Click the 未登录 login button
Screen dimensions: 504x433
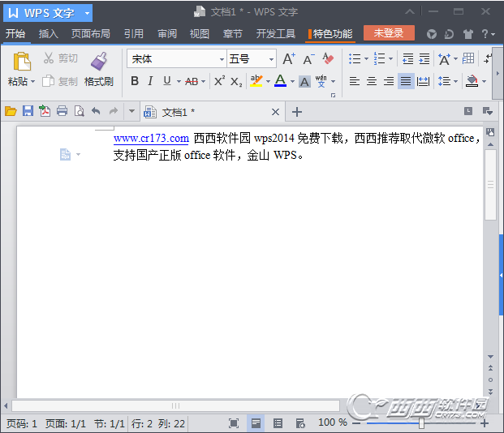click(x=389, y=32)
